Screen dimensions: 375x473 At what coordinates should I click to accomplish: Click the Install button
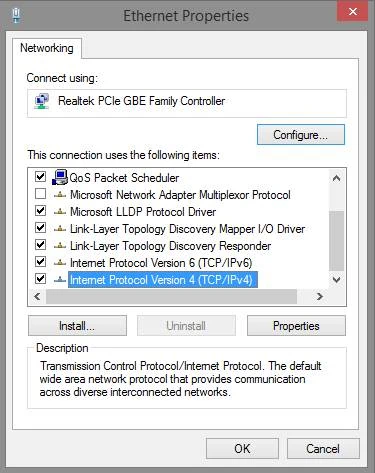tap(77, 326)
